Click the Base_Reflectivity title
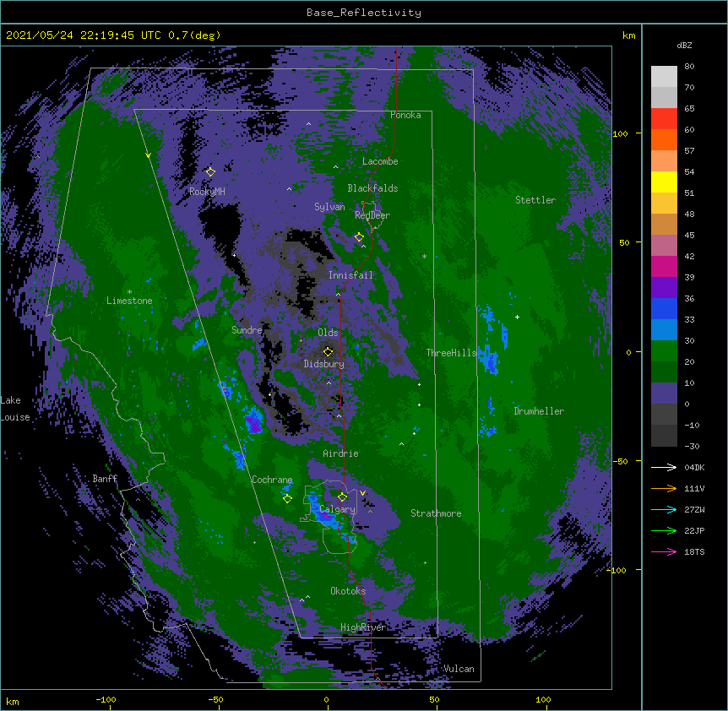 364,13
